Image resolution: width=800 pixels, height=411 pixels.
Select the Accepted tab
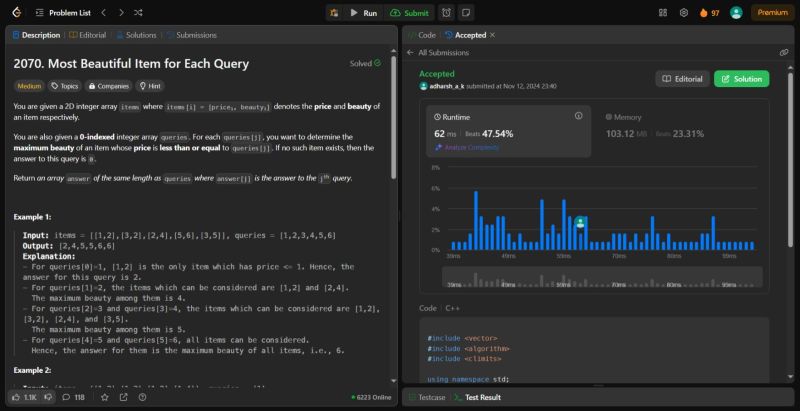(466, 35)
